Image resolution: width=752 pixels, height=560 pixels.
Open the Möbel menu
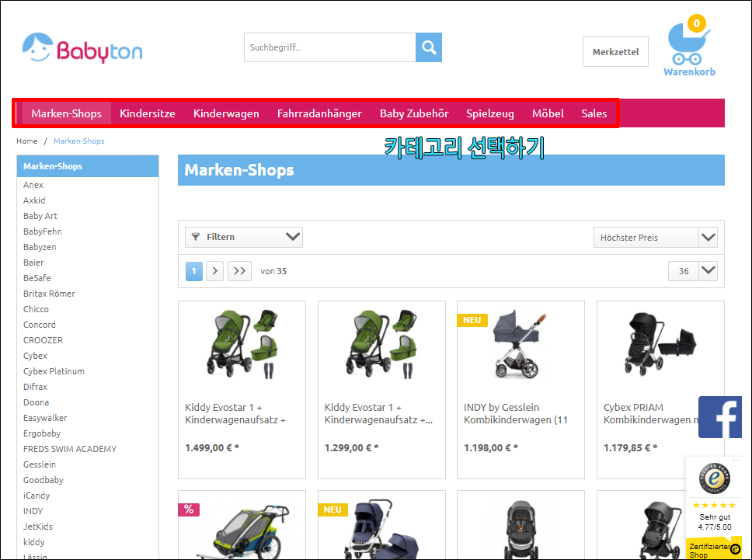pyautogui.click(x=548, y=113)
